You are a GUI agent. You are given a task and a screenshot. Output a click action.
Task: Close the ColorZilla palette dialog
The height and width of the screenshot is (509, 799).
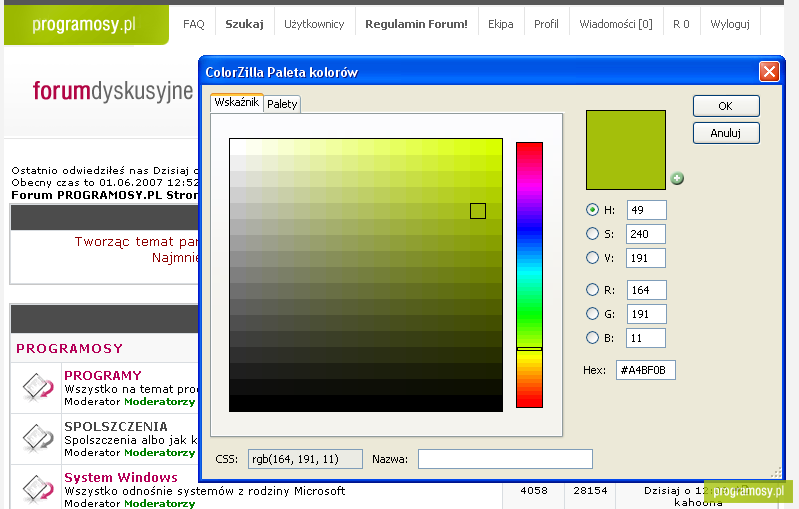point(769,72)
